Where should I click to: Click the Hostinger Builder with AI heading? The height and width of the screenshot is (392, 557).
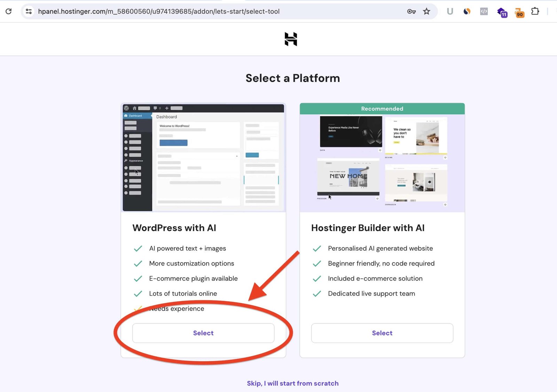click(368, 228)
